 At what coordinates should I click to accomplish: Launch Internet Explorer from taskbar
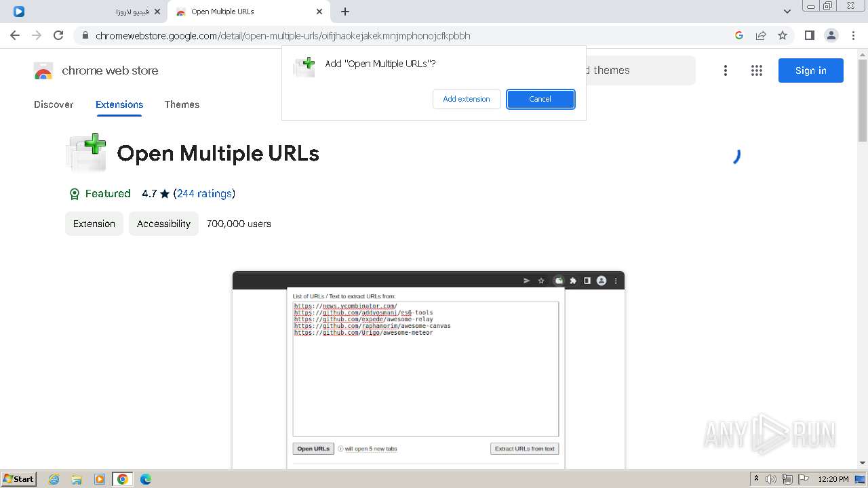(x=54, y=479)
